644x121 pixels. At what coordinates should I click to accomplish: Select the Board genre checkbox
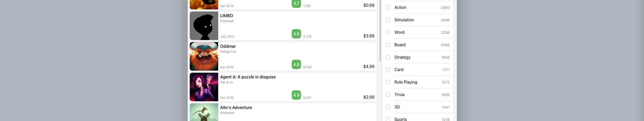point(388,45)
